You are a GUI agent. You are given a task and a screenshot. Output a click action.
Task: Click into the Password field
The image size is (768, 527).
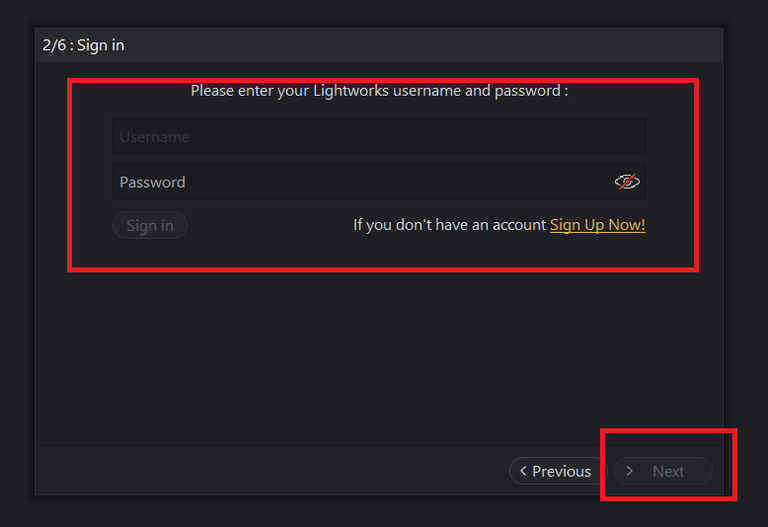coord(360,182)
